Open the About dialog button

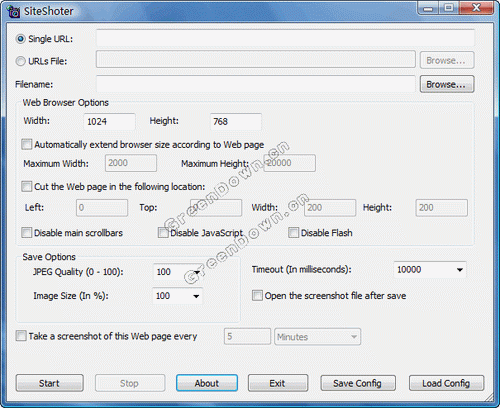coord(207,383)
